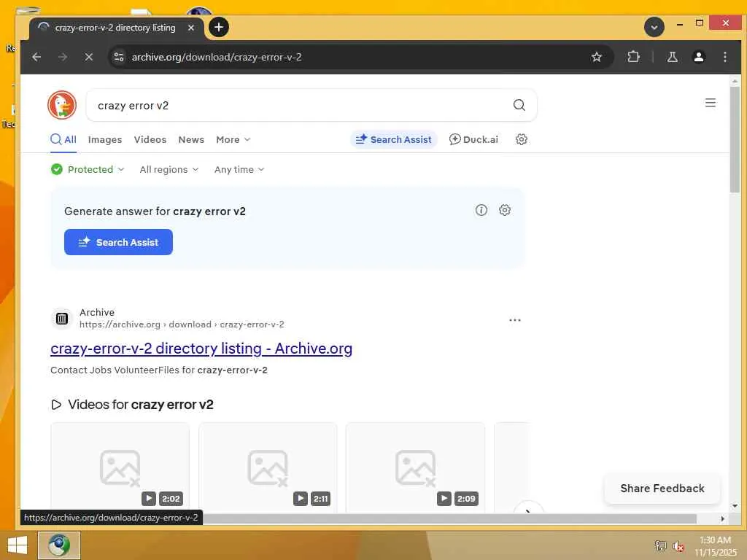Click the Videos for crazy error v2 heading
Image resolution: width=747 pixels, height=560 pixels.
coord(133,404)
